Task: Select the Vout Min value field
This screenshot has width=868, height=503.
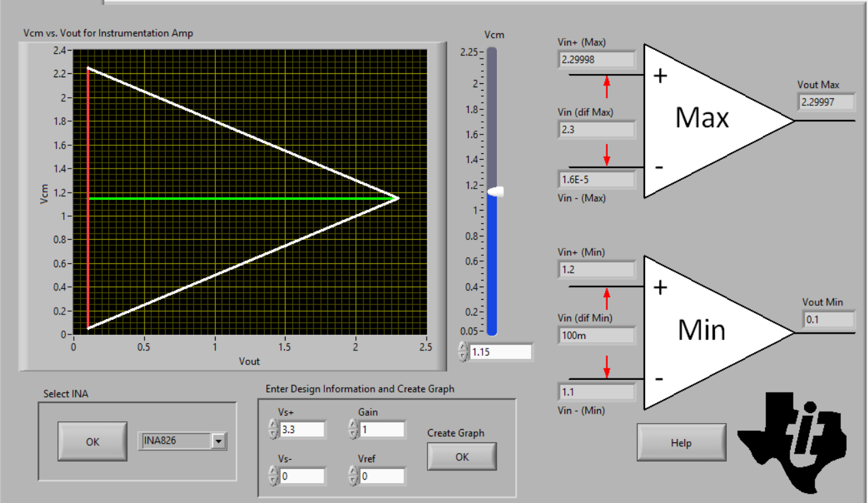Action: pos(829,320)
